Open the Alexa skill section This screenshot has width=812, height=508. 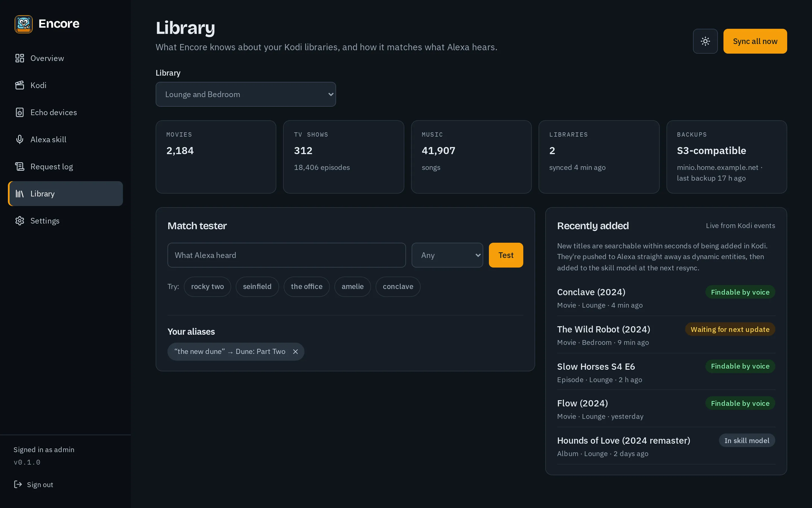(65, 139)
